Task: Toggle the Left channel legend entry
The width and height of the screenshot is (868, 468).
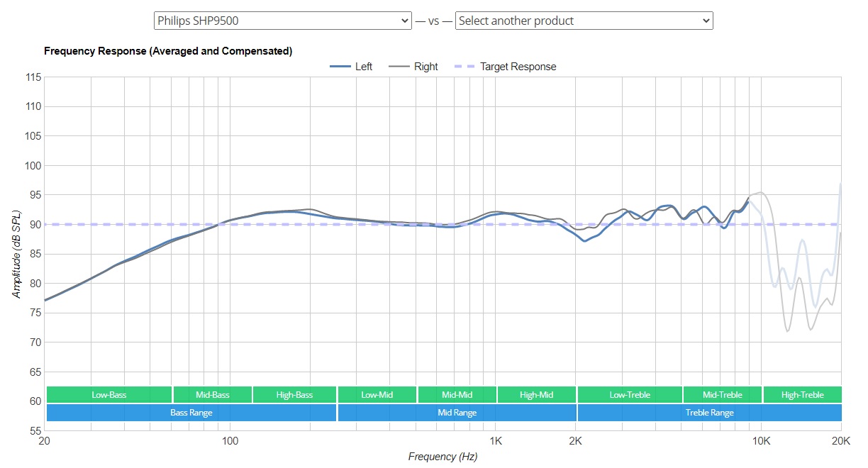Action: 351,67
